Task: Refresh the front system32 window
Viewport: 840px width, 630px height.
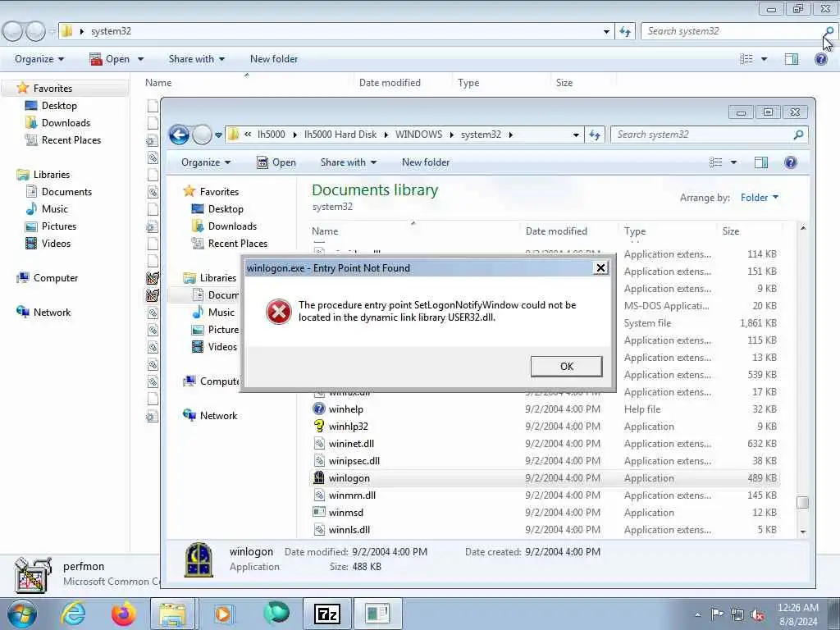Action: (x=595, y=135)
